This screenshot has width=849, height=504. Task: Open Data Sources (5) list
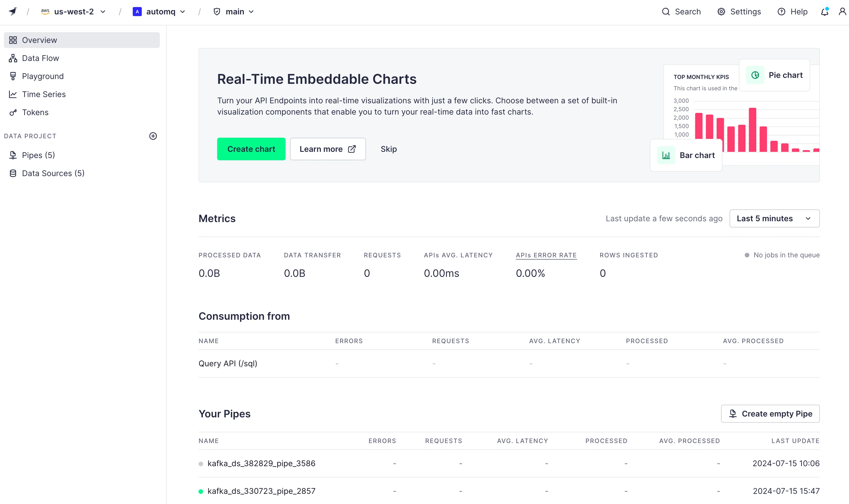(53, 173)
